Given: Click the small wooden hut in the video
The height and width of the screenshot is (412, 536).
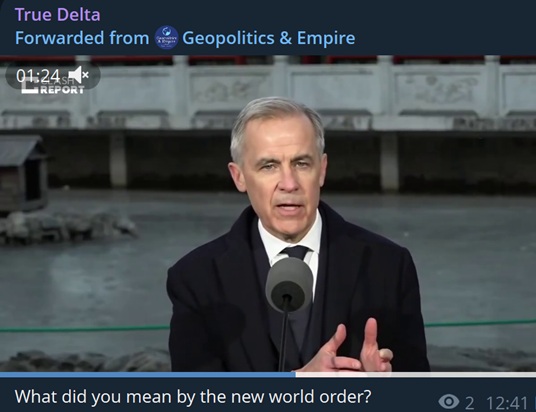Looking at the screenshot, I should coord(23,173).
